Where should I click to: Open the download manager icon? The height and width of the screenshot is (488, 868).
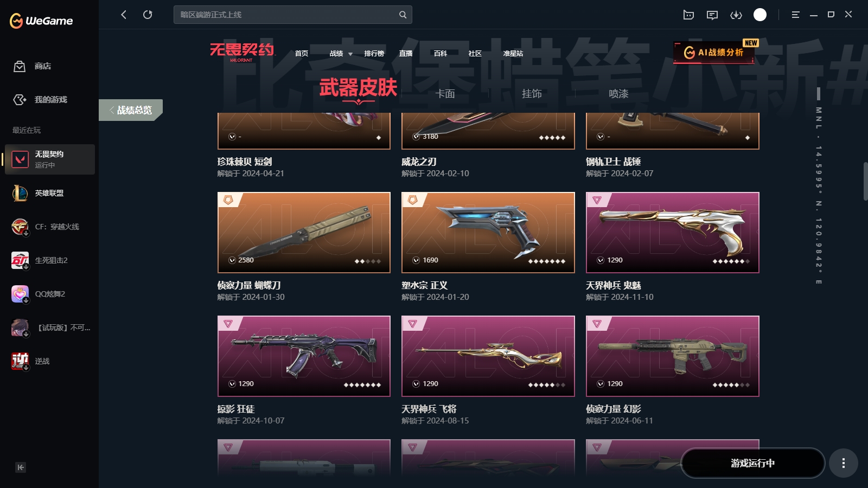pyautogui.click(x=736, y=15)
